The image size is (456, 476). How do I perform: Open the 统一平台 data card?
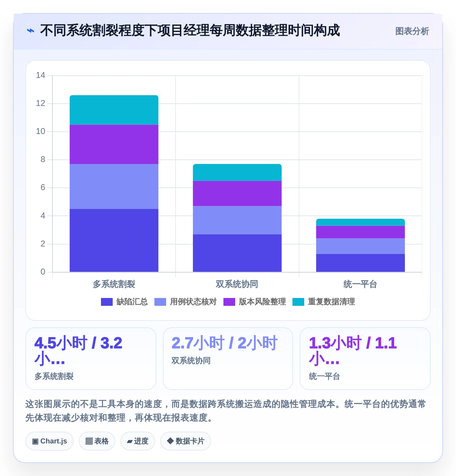(x=365, y=359)
